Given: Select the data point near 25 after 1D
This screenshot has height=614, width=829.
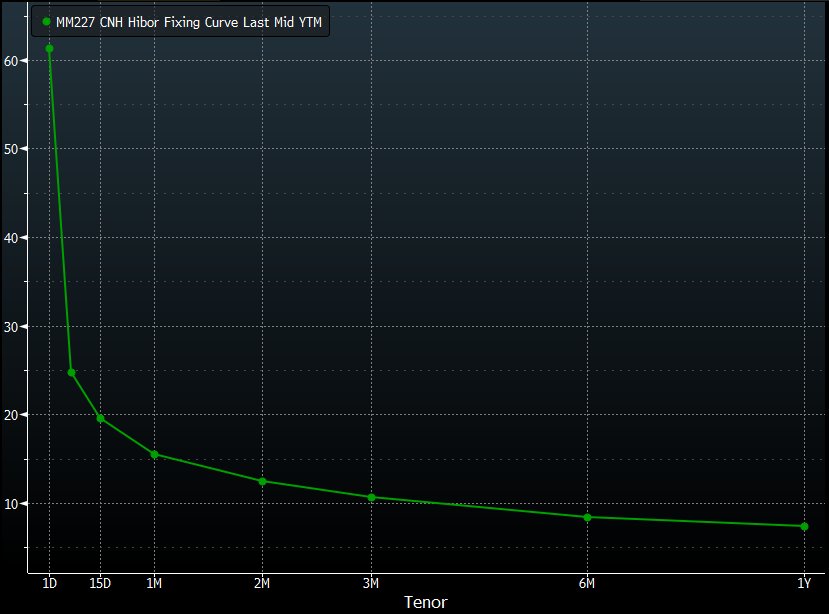Looking at the screenshot, I should 71,372.
